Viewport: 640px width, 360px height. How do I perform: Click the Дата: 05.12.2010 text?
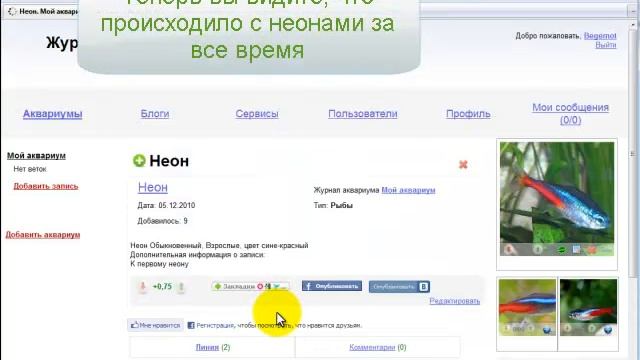[166, 205]
